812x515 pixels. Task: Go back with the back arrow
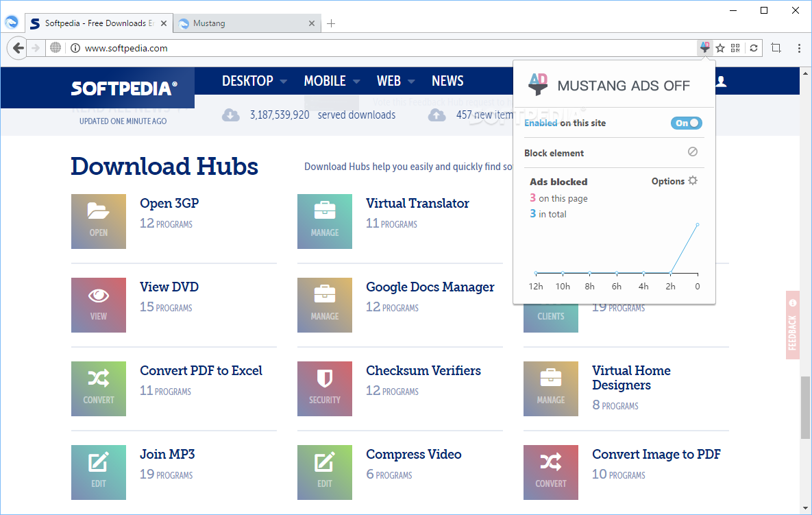tap(18, 48)
